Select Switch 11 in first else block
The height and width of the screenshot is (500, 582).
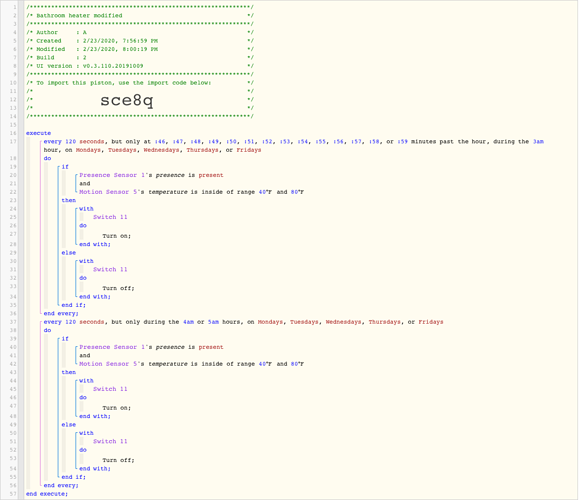point(110,269)
